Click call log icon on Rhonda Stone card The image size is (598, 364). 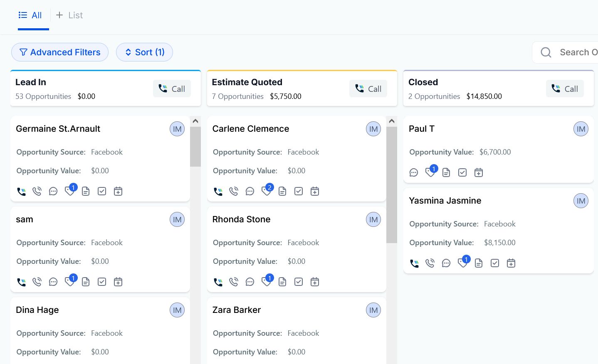click(x=234, y=282)
